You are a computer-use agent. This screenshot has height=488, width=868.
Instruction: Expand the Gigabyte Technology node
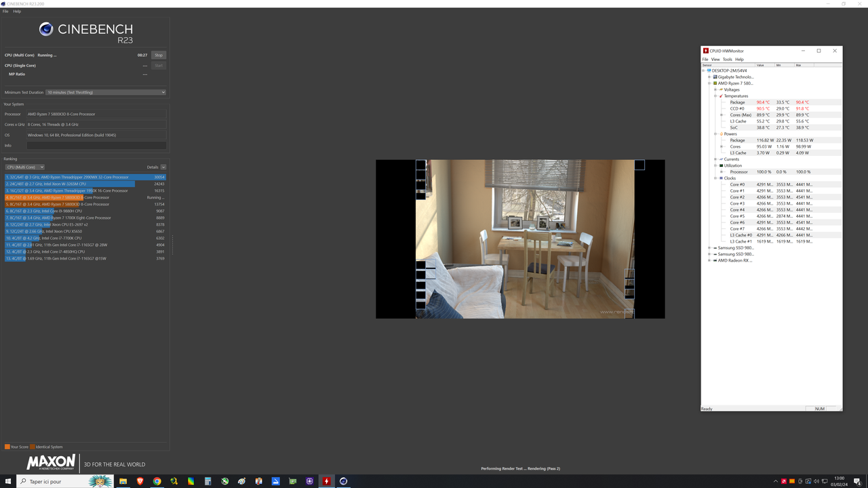pyautogui.click(x=709, y=77)
